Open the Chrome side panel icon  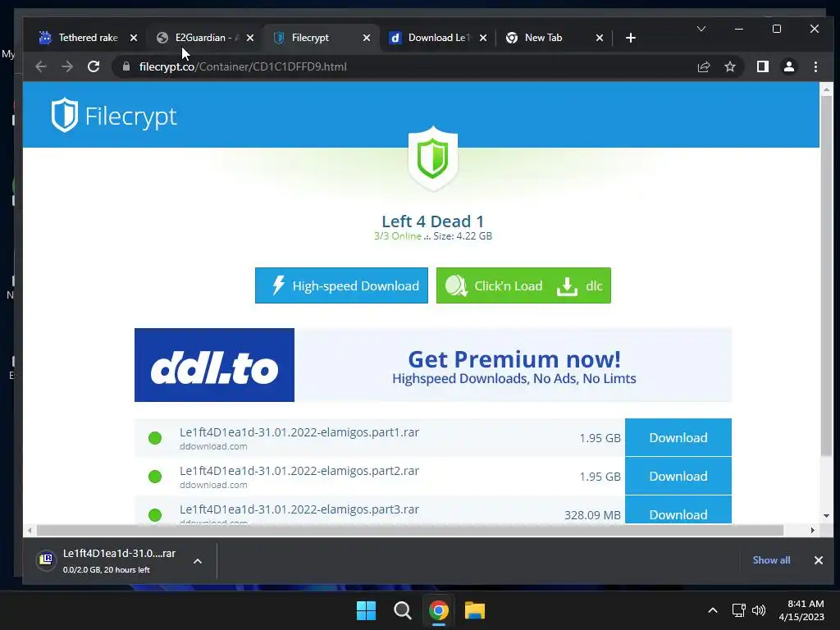click(762, 66)
